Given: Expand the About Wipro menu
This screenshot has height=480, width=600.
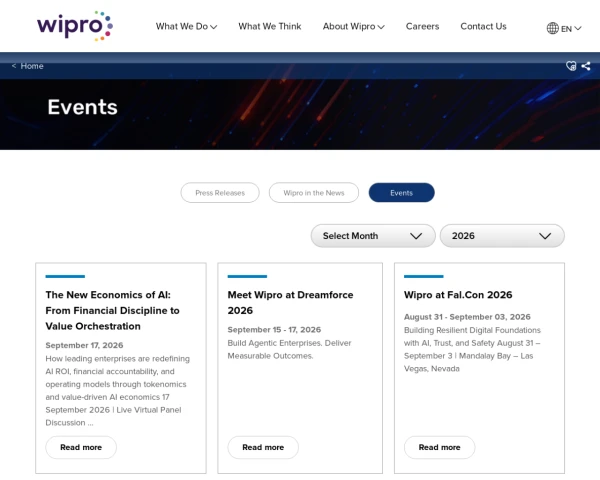Looking at the screenshot, I should tap(354, 26).
